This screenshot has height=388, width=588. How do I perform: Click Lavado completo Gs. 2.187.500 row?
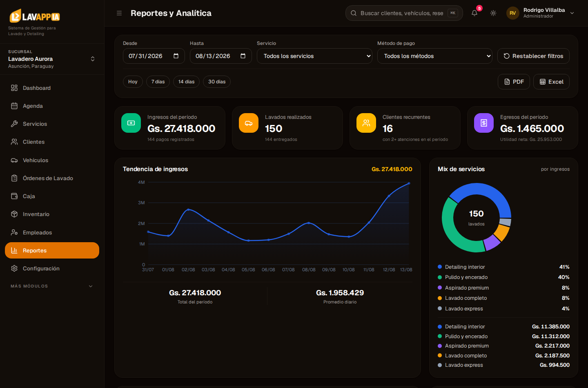(x=503, y=356)
